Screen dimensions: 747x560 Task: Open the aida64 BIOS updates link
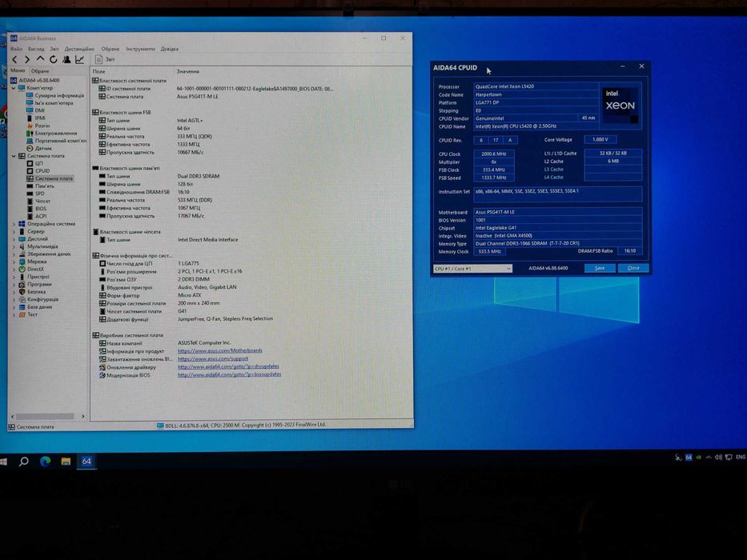point(230,374)
